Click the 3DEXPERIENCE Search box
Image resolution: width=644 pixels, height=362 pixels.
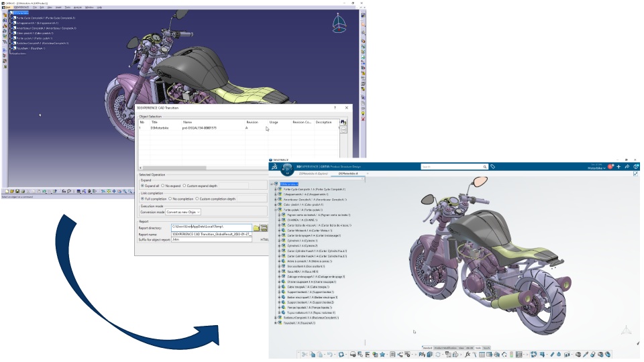(x=454, y=167)
